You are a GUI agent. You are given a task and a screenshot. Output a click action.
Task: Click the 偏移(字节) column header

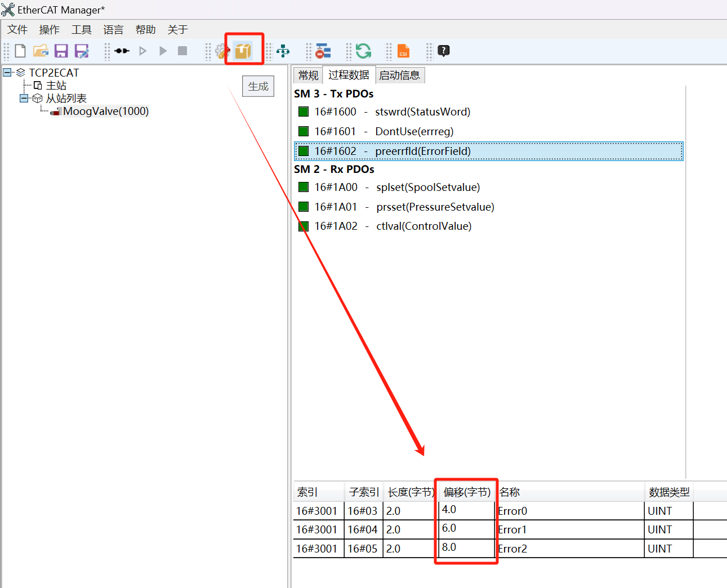pos(467,492)
